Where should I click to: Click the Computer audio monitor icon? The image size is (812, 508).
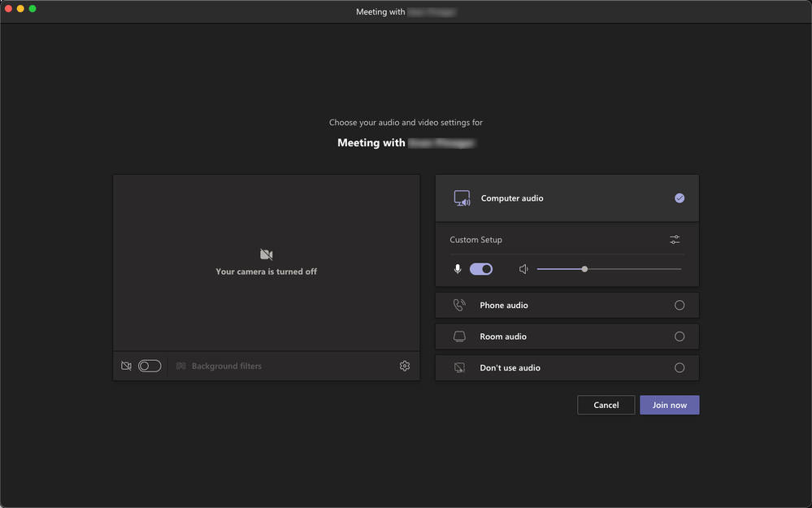[x=462, y=198]
